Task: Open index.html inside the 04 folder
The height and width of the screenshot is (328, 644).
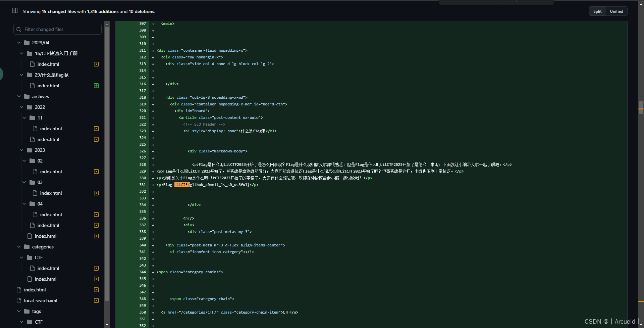Action: pos(51,215)
